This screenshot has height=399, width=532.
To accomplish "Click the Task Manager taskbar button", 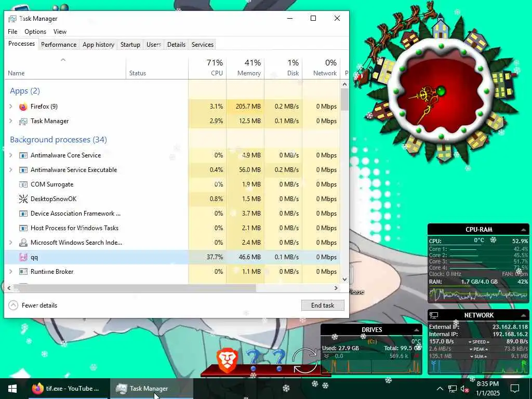I will 151,389.
